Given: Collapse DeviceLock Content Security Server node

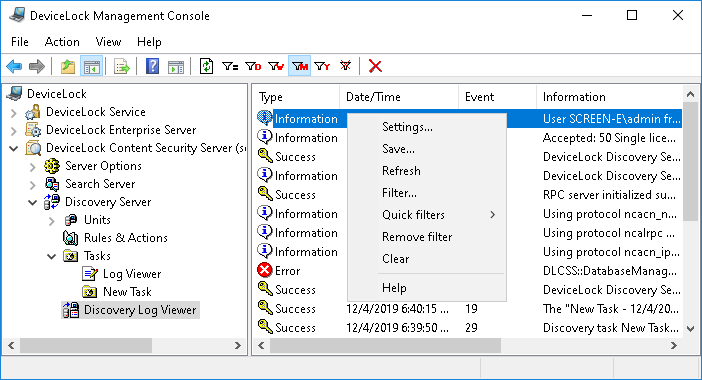Looking at the screenshot, I should click(x=14, y=148).
